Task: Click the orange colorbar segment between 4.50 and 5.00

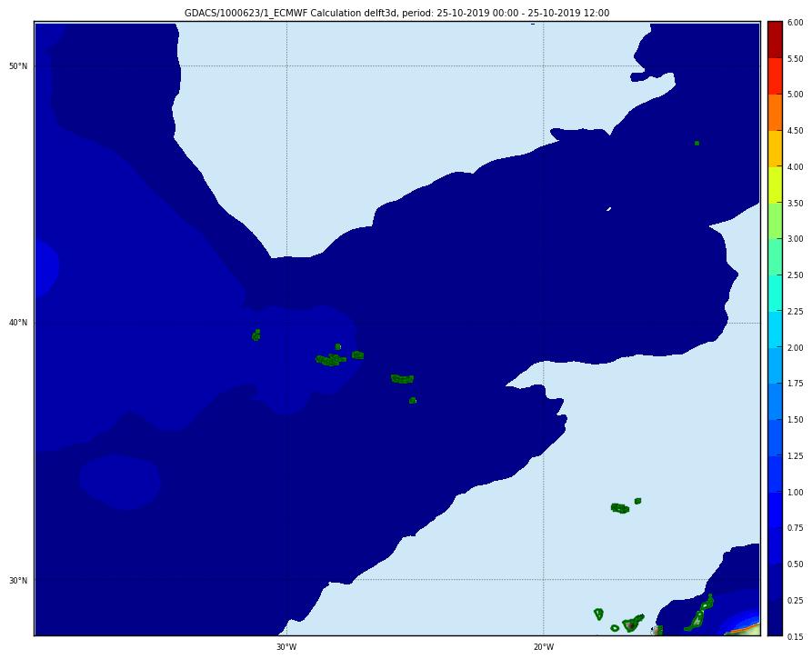Action: [774, 112]
